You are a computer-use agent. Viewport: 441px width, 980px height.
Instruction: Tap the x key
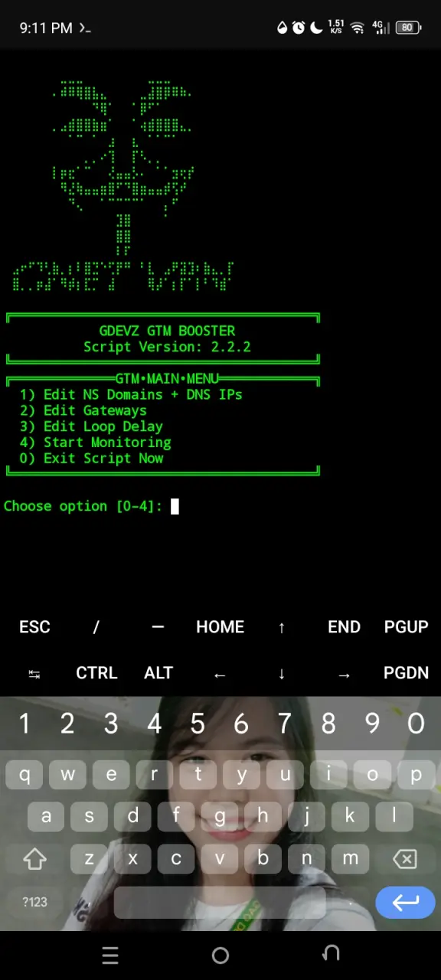pos(133,859)
